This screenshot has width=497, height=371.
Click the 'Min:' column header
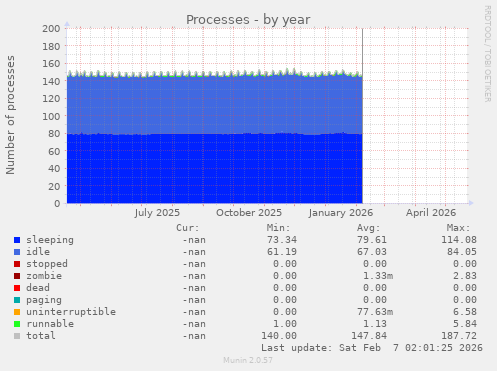(278, 228)
